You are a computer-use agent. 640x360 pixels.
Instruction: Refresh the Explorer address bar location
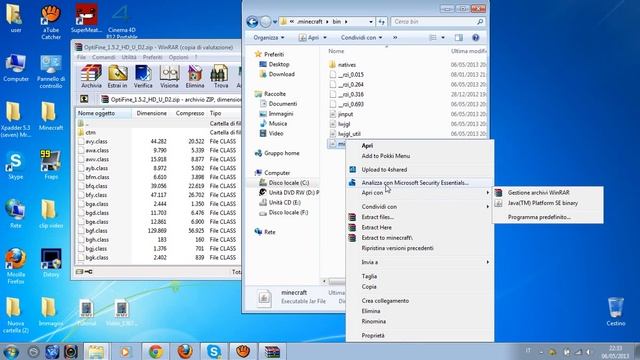382,22
